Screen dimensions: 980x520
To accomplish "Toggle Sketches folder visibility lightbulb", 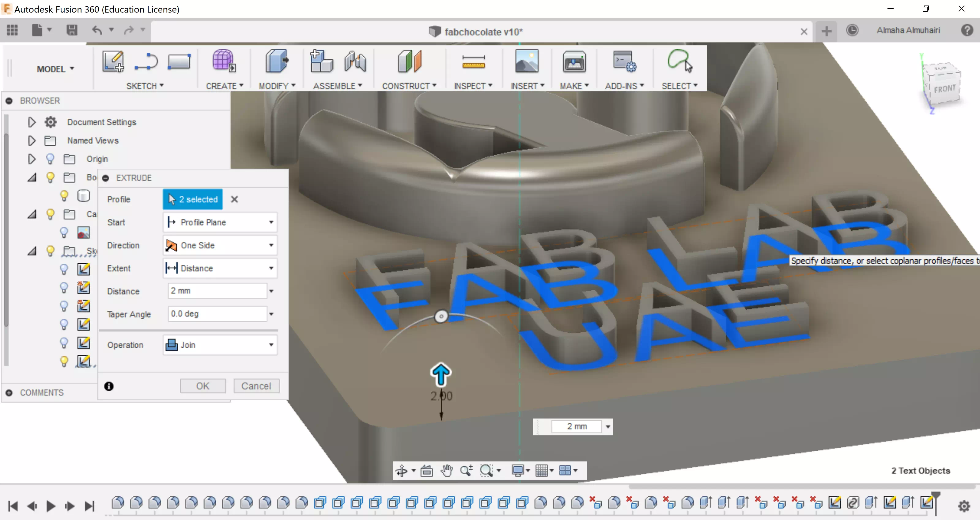I will [x=50, y=251].
